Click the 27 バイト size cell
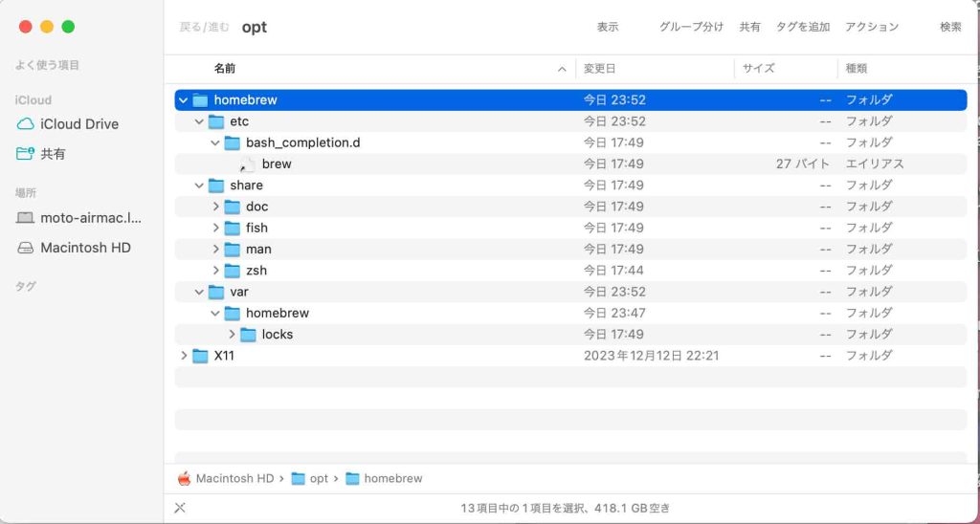This screenshot has height=524, width=980. point(803,164)
